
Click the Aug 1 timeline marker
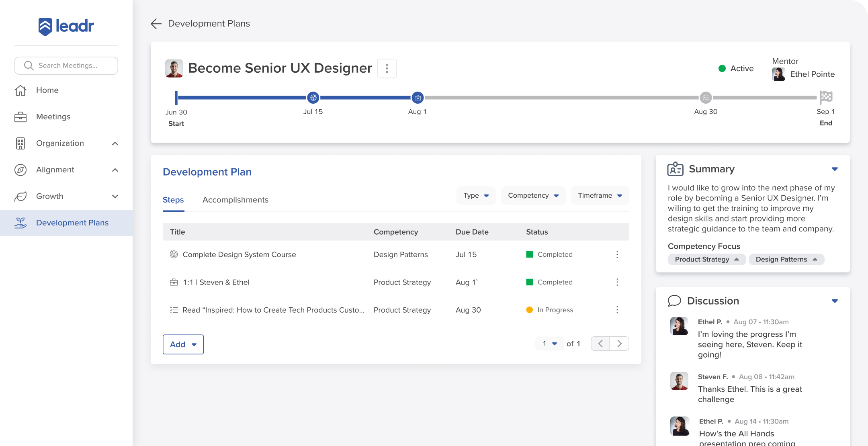tap(418, 97)
